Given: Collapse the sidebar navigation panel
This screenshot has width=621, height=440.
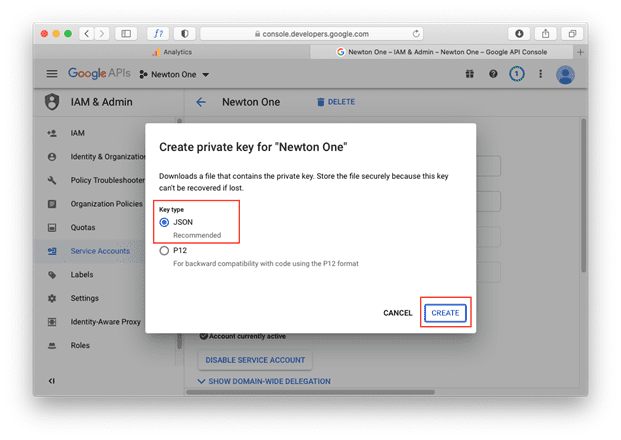Looking at the screenshot, I should click(x=51, y=381).
